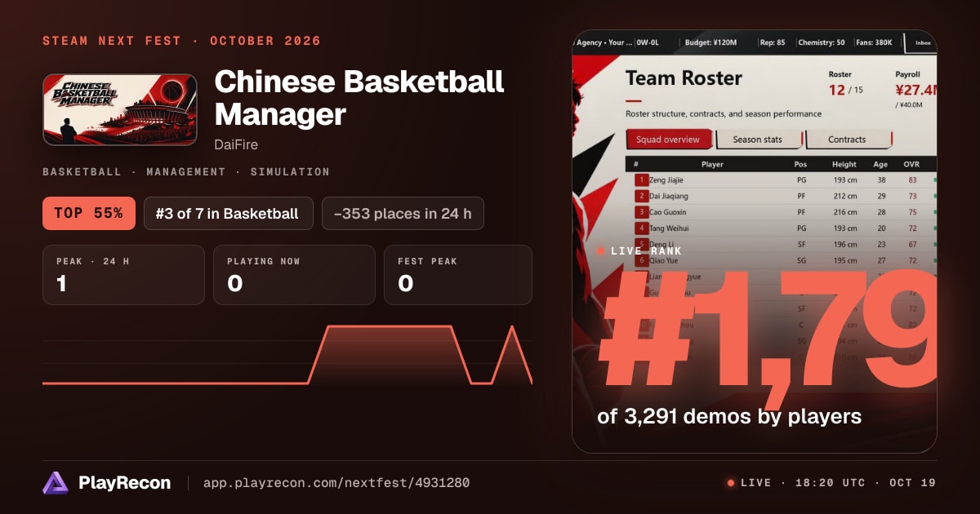Select the TOP 55% badge

click(x=88, y=214)
